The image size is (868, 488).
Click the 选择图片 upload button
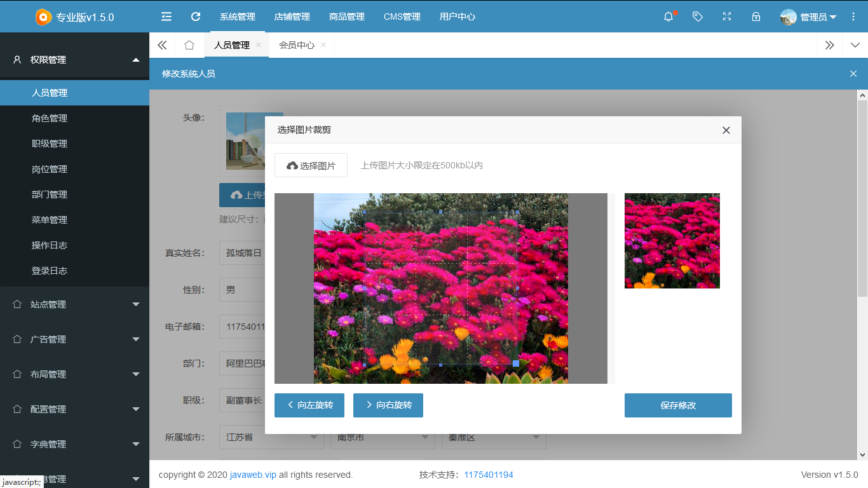point(311,165)
